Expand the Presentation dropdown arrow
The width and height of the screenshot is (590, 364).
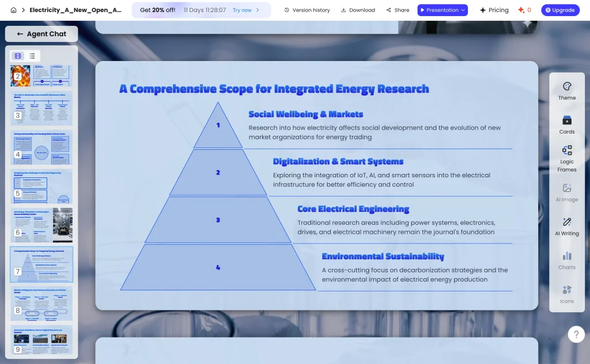[x=463, y=10]
